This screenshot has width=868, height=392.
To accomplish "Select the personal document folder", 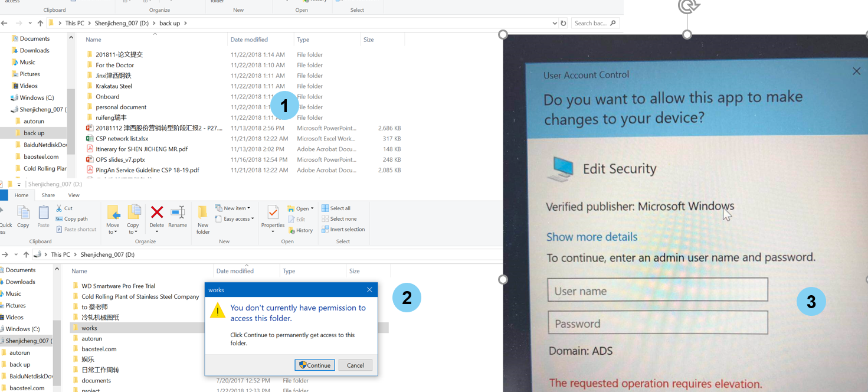I will [121, 107].
